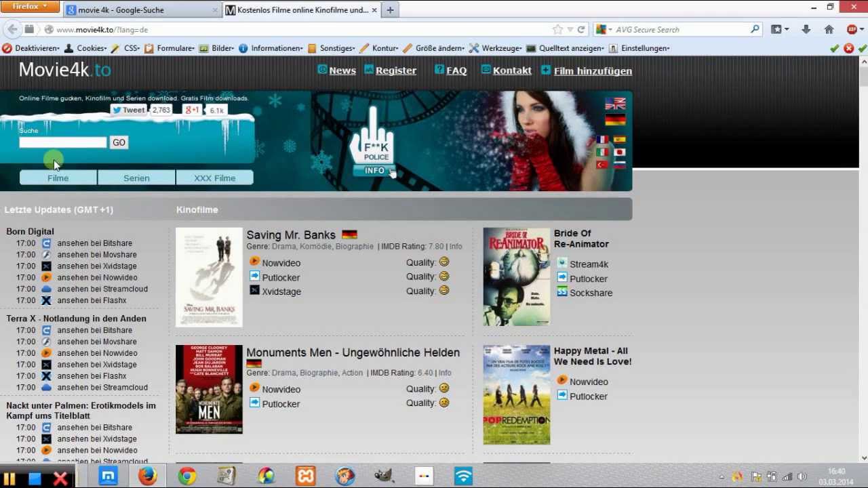This screenshot has width=868, height=488.
Task: Open the CSS developer toolbar menu
Action: [126, 48]
